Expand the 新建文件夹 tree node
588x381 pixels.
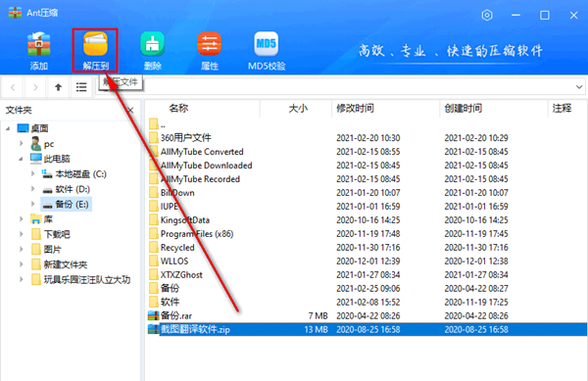(22, 264)
